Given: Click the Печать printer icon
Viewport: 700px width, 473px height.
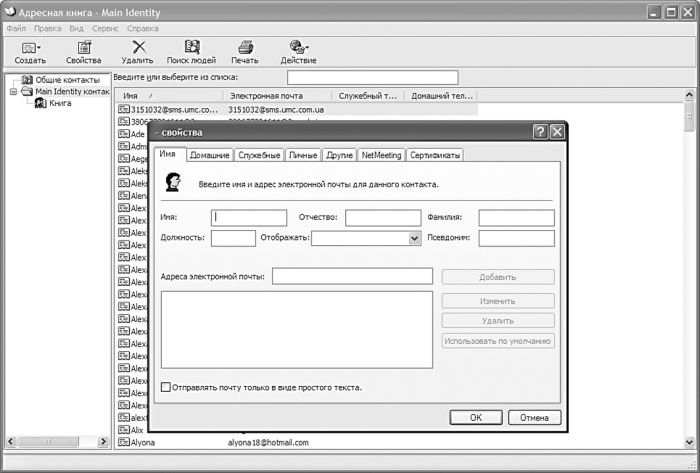Looking at the screenshot, I should 245,47.
